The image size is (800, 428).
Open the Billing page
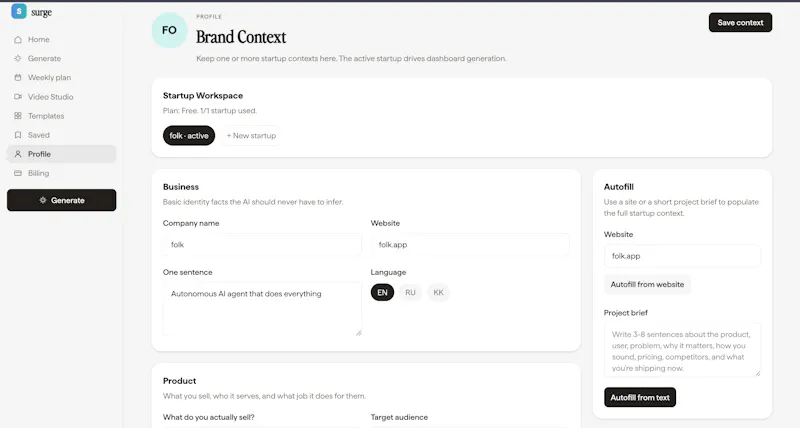(x=61, y=173)
